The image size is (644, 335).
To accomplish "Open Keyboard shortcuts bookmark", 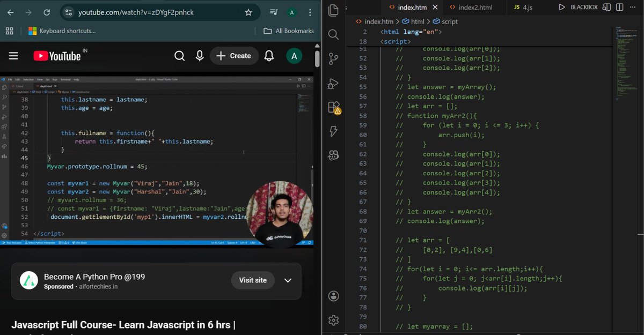I will tap(62, 31).
